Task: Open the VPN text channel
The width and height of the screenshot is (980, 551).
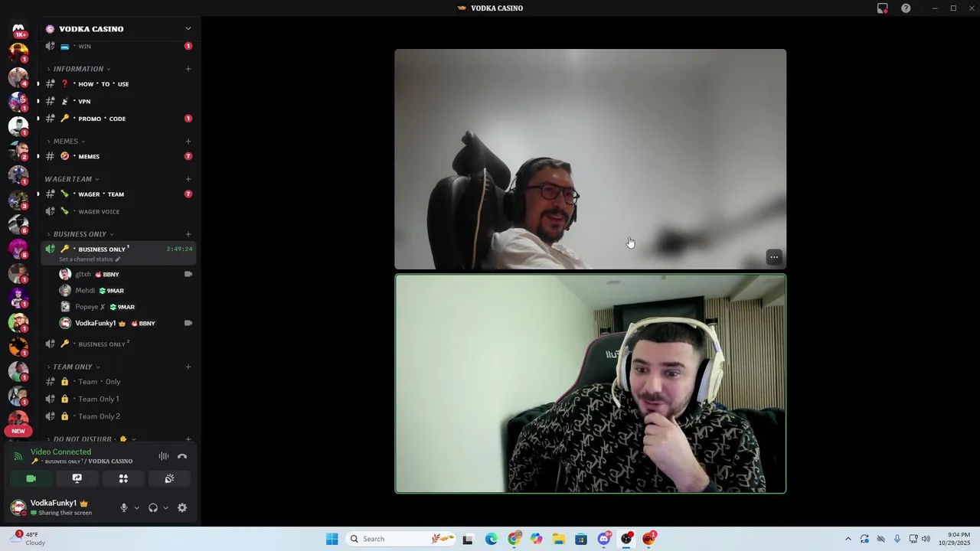Action: coord(119,101)
